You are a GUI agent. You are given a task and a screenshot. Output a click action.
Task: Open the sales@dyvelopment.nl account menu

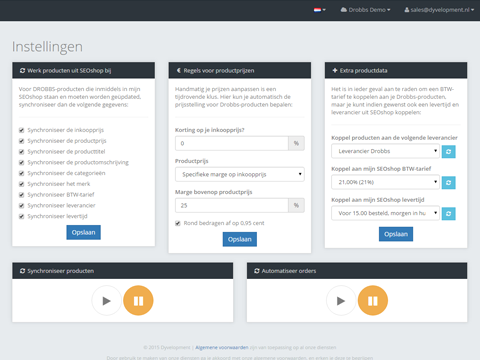[439, 10]
